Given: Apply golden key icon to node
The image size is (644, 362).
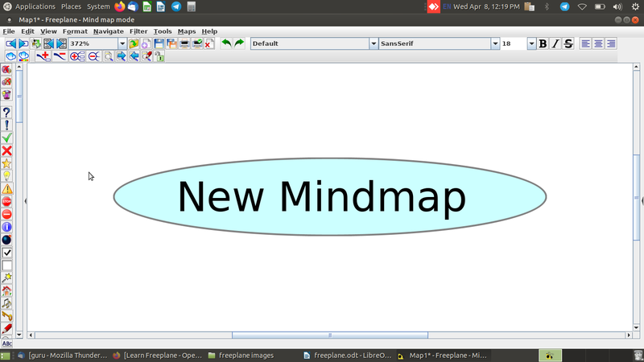Looking at the screenshot, I should pyautogui.click(x=6, y=316).
